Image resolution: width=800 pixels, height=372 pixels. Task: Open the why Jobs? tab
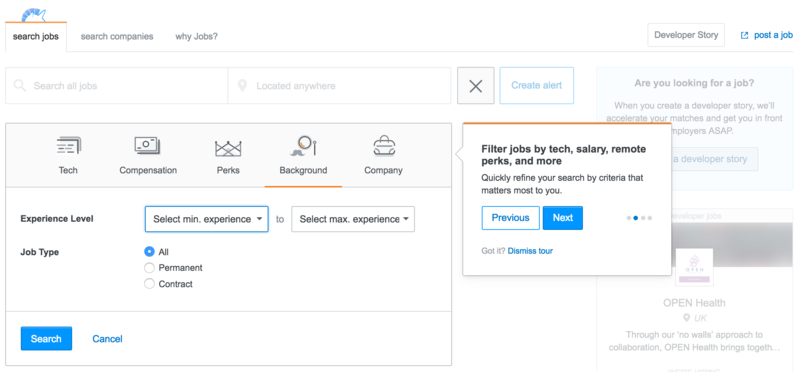click(x=196, y=36)
